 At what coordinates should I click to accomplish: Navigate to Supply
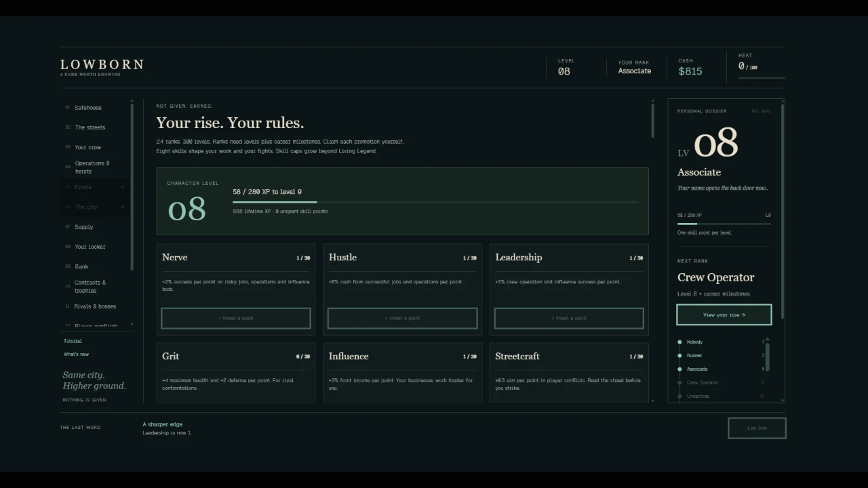tap(94, 227)
